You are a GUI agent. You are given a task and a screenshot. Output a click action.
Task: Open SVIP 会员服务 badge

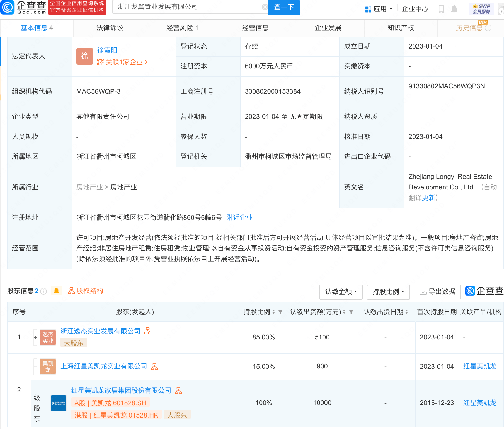pyautogui.click(x=481, y=9)
